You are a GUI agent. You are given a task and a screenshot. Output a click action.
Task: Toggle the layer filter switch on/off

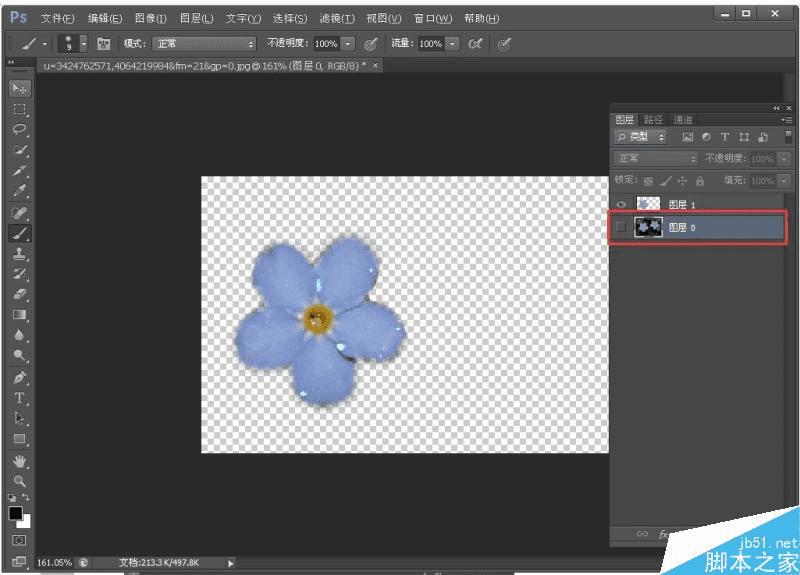tap(788, 137)
